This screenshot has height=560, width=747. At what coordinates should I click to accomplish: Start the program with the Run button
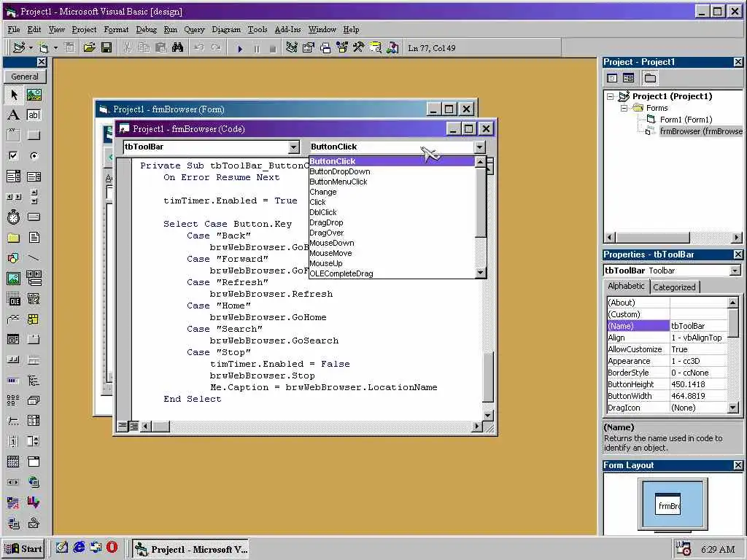240,48
